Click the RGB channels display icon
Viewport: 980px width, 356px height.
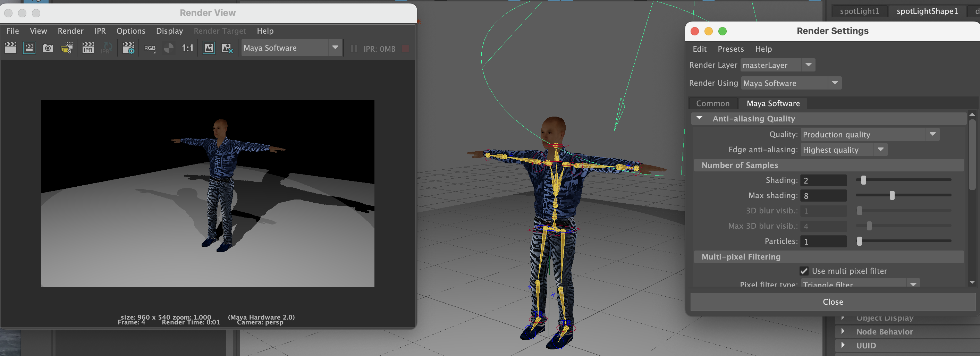150,48
